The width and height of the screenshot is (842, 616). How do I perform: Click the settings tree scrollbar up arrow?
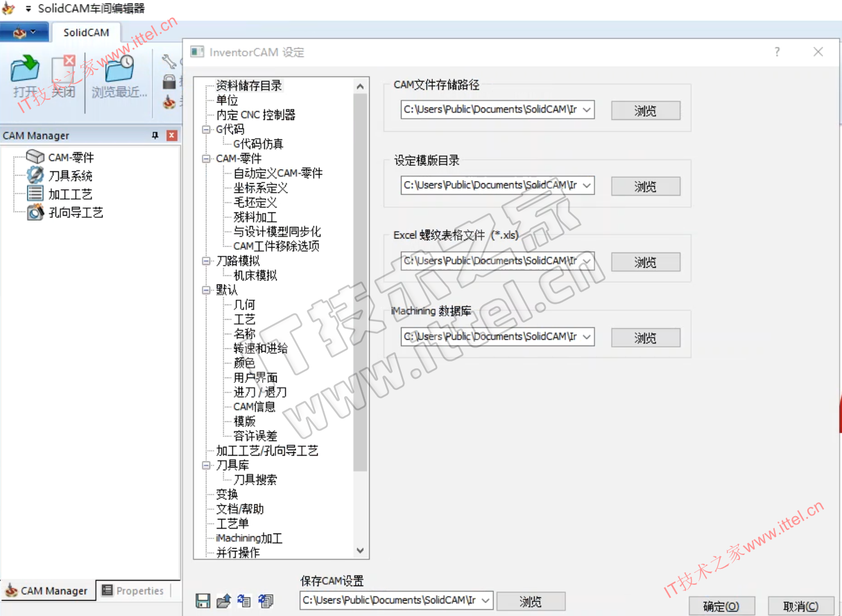click(360, 86)
